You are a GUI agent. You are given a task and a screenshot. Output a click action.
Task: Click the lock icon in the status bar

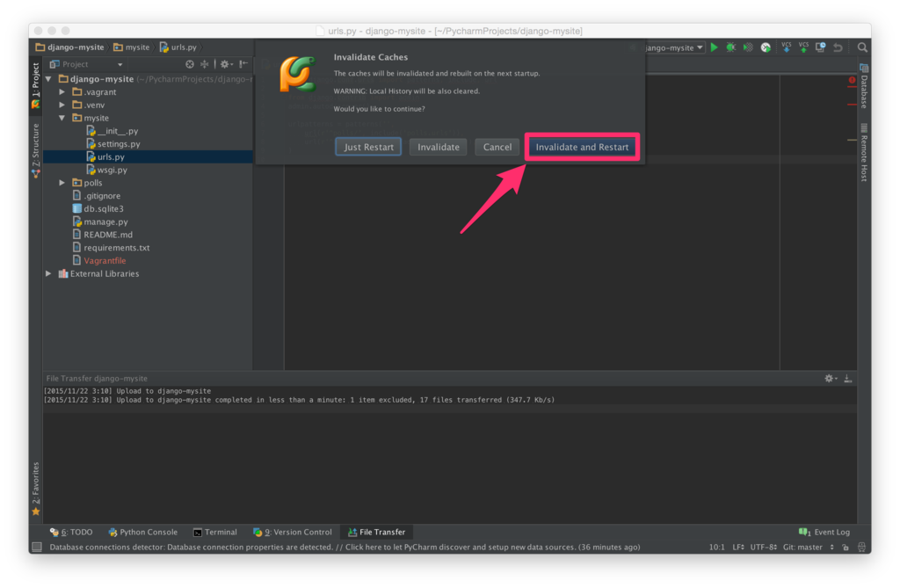pos(846,548)
